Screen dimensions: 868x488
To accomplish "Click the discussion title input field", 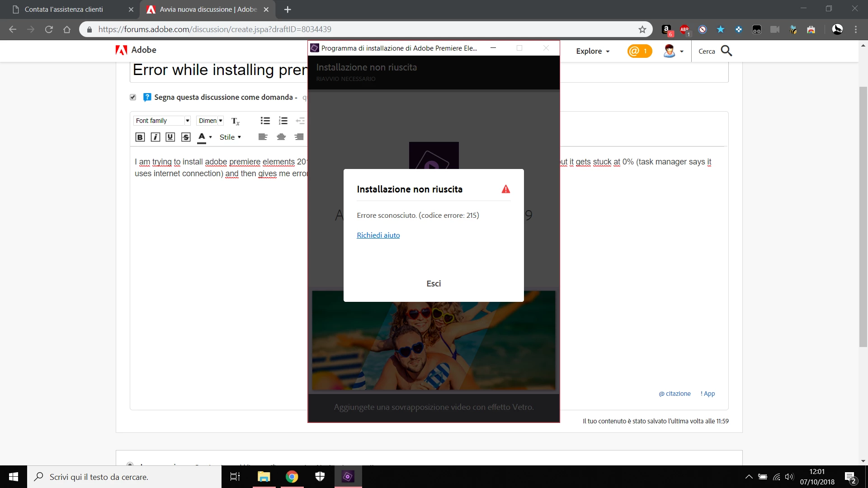I will (x=217, y=70).
